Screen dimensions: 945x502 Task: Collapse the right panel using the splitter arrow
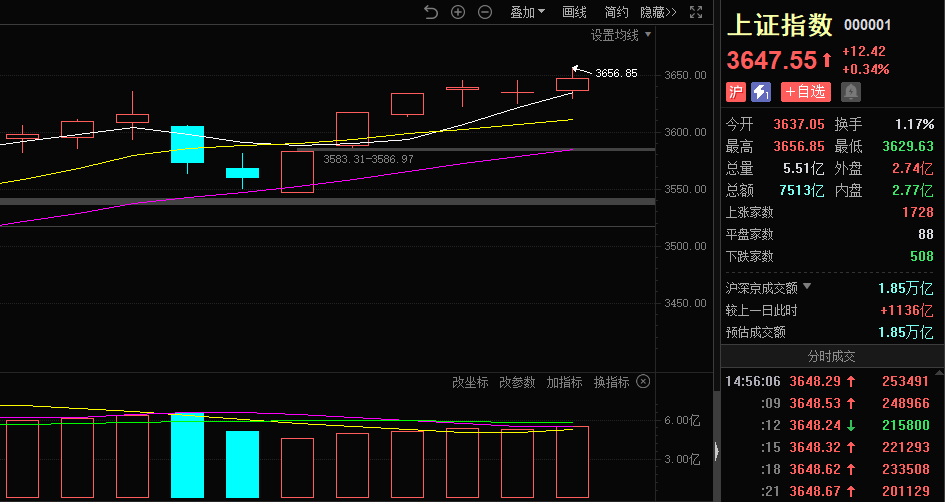[x=716, y=452]
